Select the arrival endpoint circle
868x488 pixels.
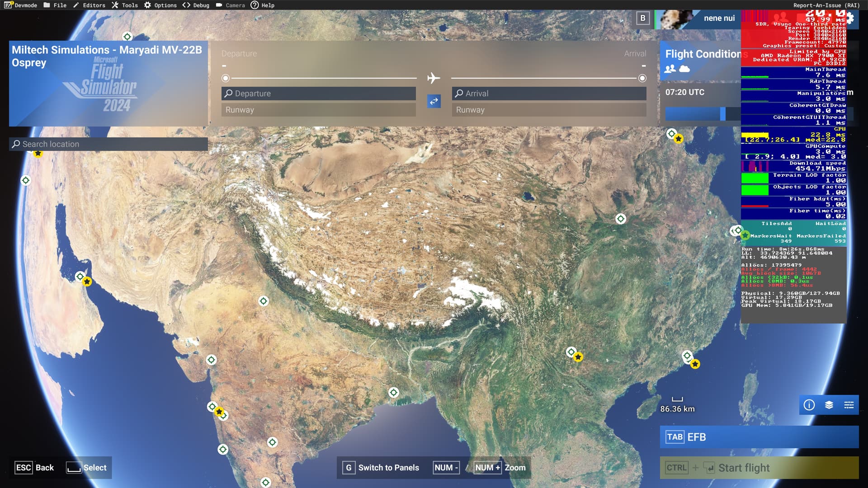642,78
